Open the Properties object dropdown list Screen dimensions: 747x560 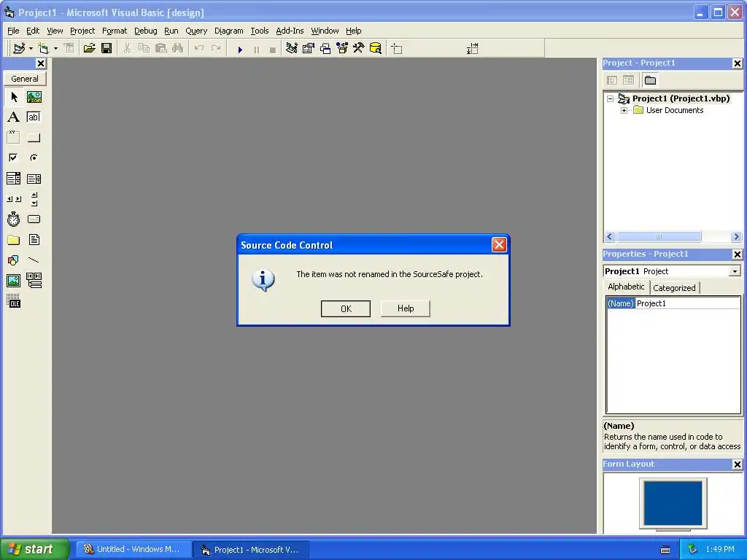coord(735,271)
